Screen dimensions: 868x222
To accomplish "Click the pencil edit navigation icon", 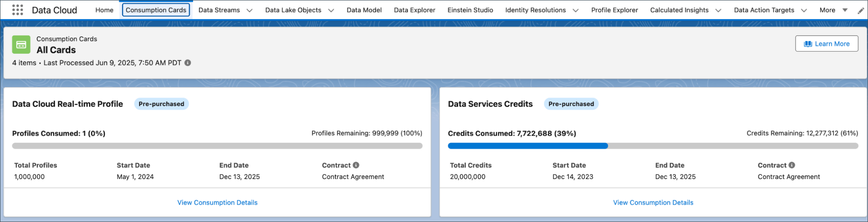I will click(861, 10).
